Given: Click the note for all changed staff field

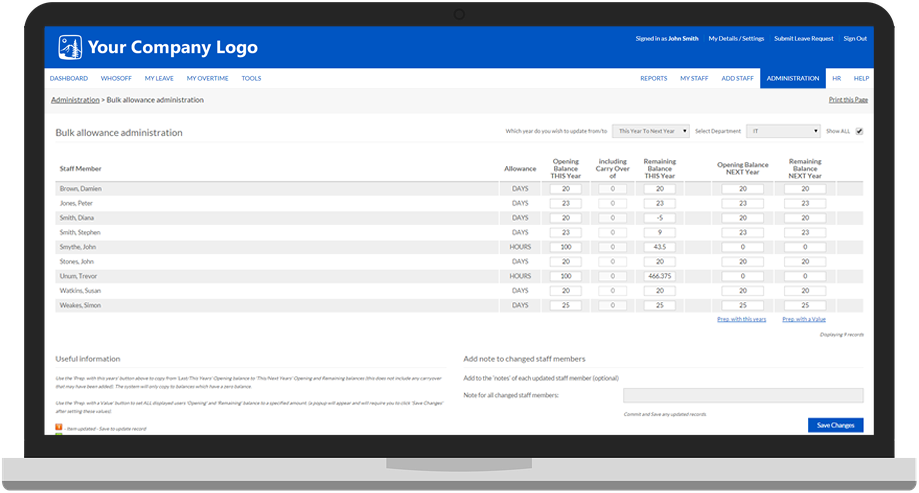Looking at the screenshot, I should pos(743,396).
